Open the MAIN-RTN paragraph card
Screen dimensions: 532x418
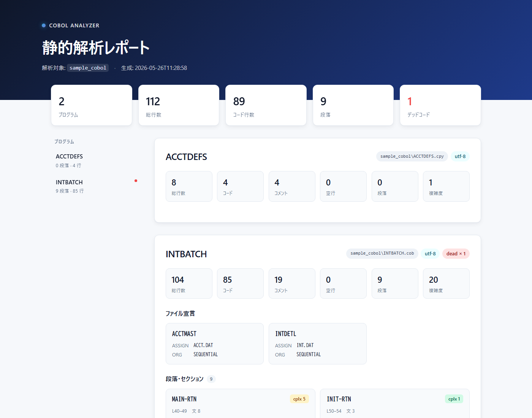point(241,404)
